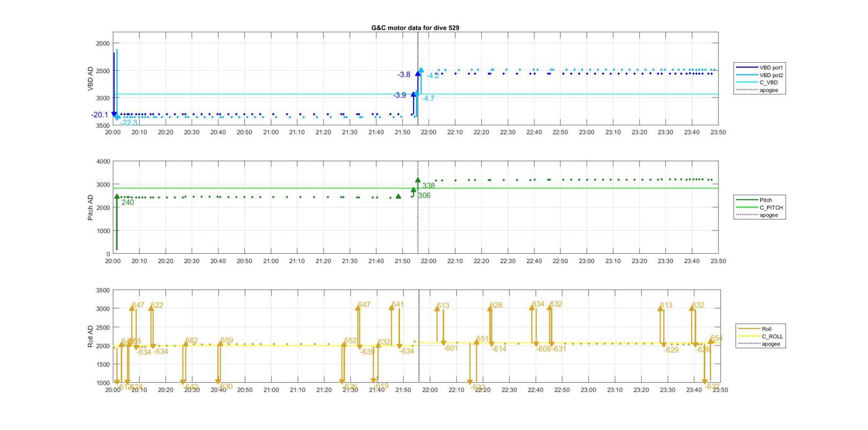
Task: Click the "622" roll data label
Action: [x=157, y=305]
